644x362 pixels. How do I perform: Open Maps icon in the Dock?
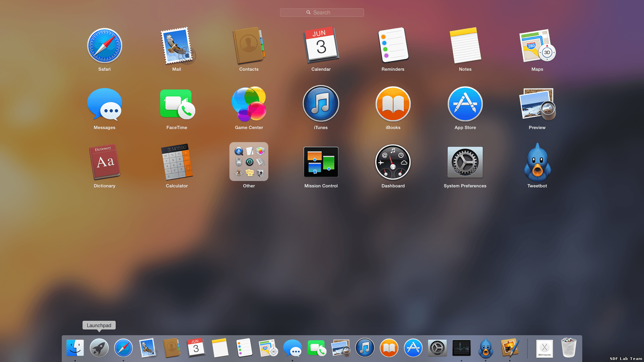[x=268, y=348]
